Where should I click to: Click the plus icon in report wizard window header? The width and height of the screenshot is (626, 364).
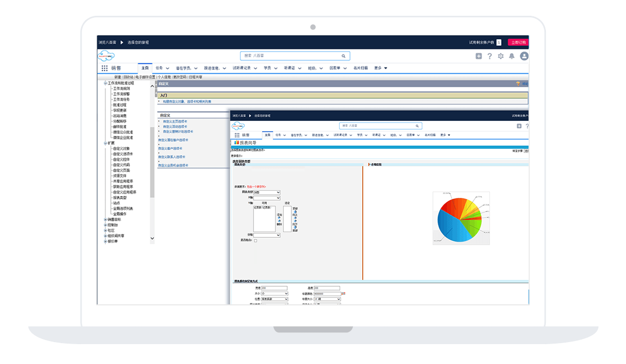(x=519, y=126)
